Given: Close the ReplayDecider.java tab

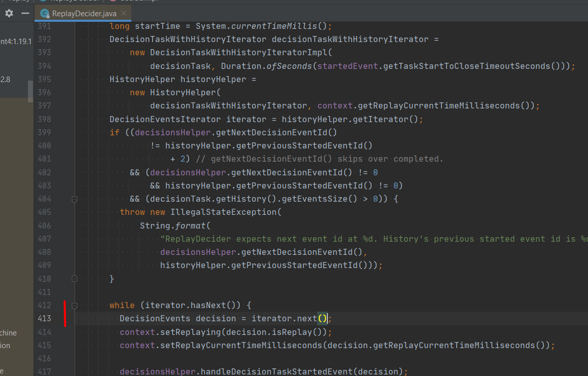Looking at the screenshot, I should (x=124, y=14).
